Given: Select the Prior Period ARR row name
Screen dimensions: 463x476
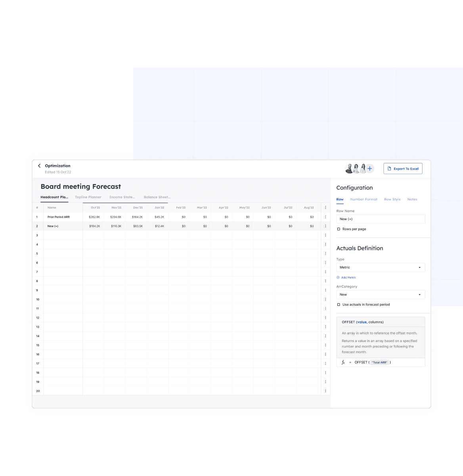Looking at the screenshot, I should pyautogui.click(x=58, y=217).
